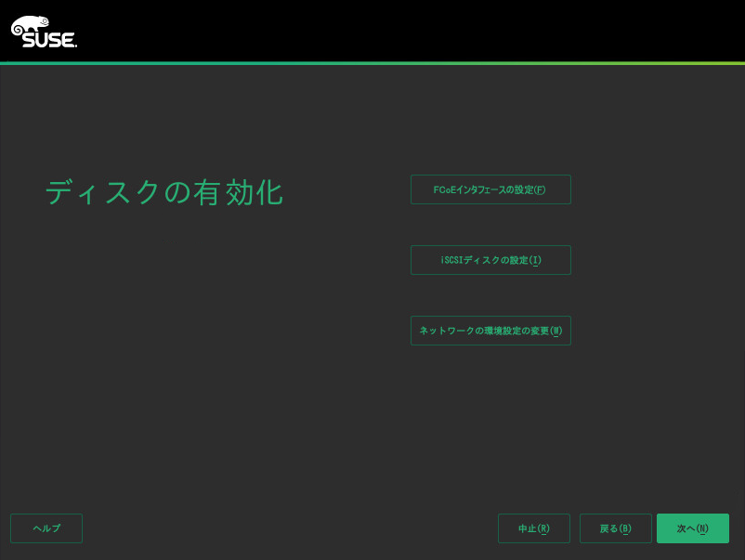Image resolution: width=745 pixels, height=560 pixels.
Task: Select the FCoEインタフェースの設定(F) button
Action: point(490,189)
